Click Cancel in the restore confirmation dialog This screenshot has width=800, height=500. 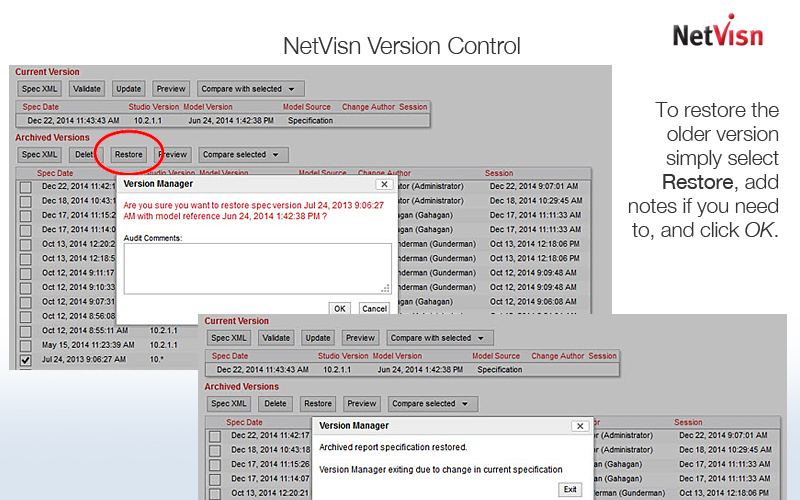click(374, 309)
